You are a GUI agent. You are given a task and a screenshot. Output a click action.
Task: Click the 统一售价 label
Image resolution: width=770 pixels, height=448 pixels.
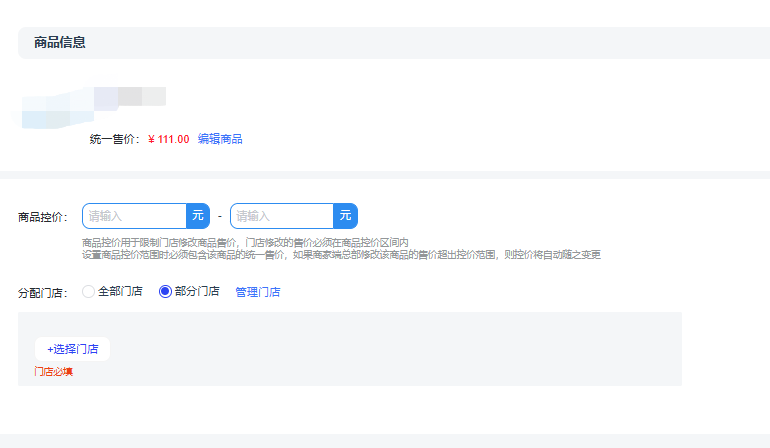tap(115, 139)
